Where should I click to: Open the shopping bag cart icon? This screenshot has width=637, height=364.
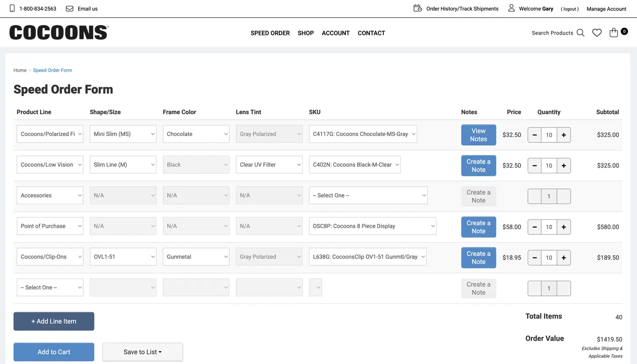[614, 33]
